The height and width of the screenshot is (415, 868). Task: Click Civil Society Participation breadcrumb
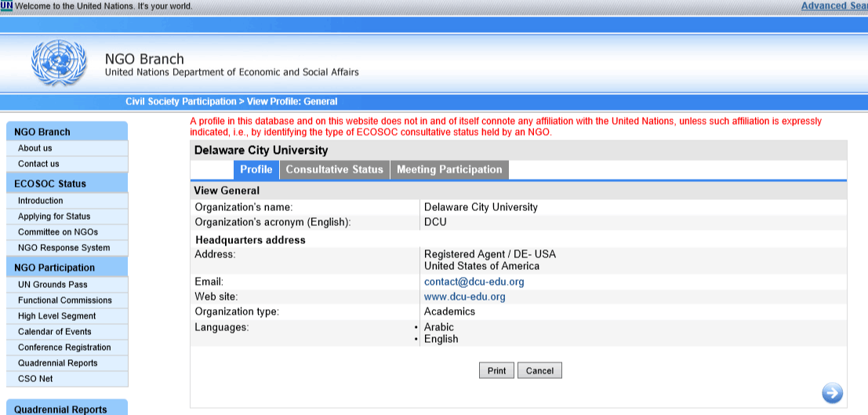click(180, 101)
